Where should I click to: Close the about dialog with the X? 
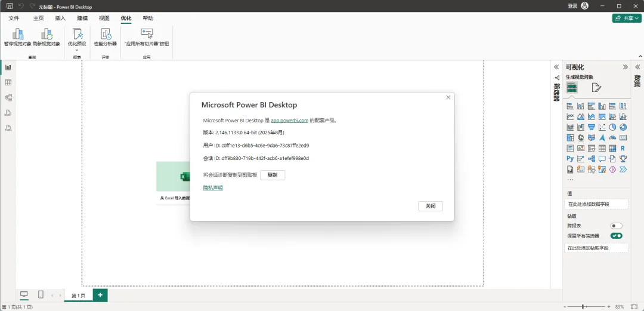[x=448, y=97]
